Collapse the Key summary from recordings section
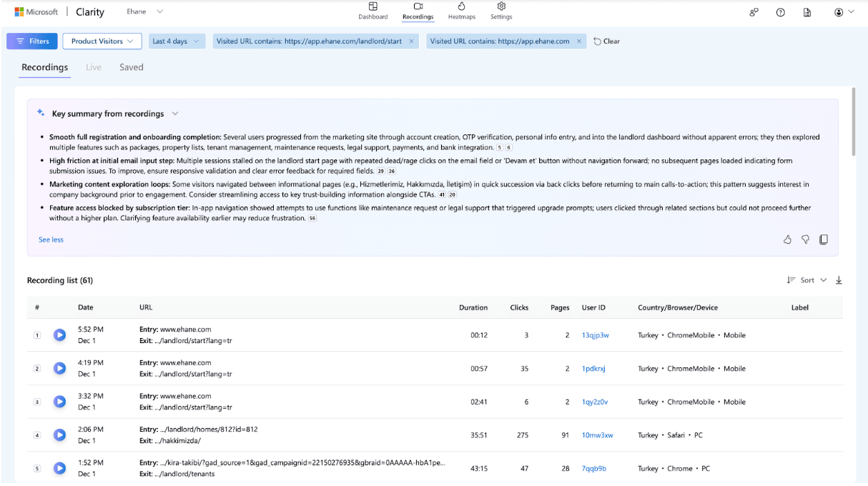Viewport: 868px width, 486px height. click(x=175, y=114)
